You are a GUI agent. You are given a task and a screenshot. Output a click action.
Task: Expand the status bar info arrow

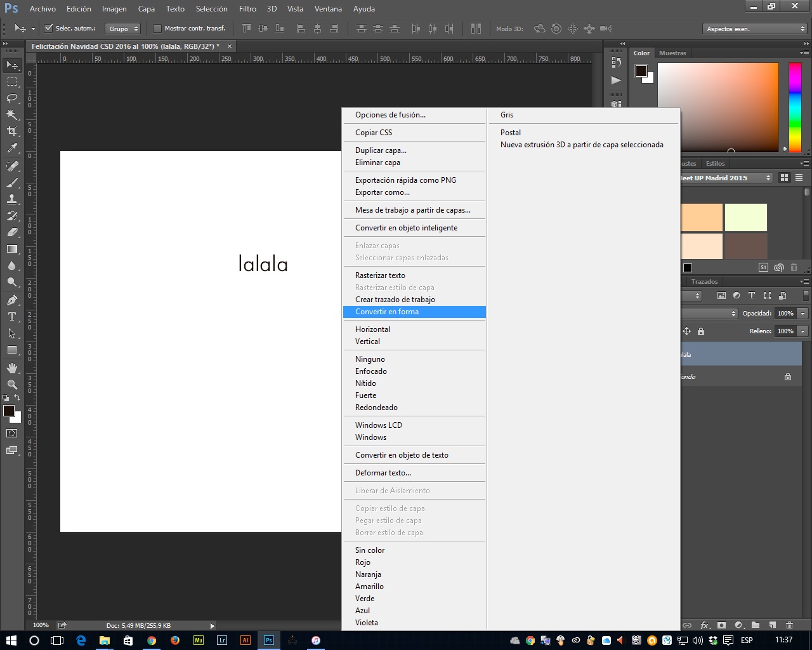tap(213, 625)
